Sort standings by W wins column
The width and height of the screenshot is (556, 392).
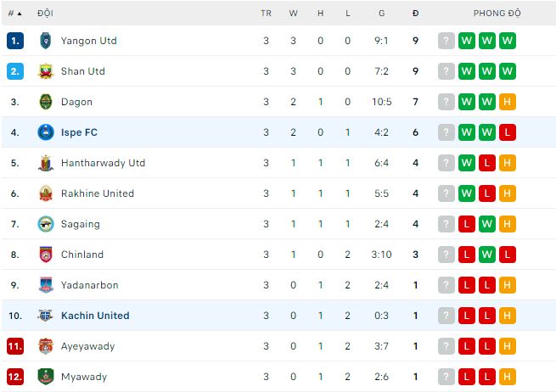[293, 14]
